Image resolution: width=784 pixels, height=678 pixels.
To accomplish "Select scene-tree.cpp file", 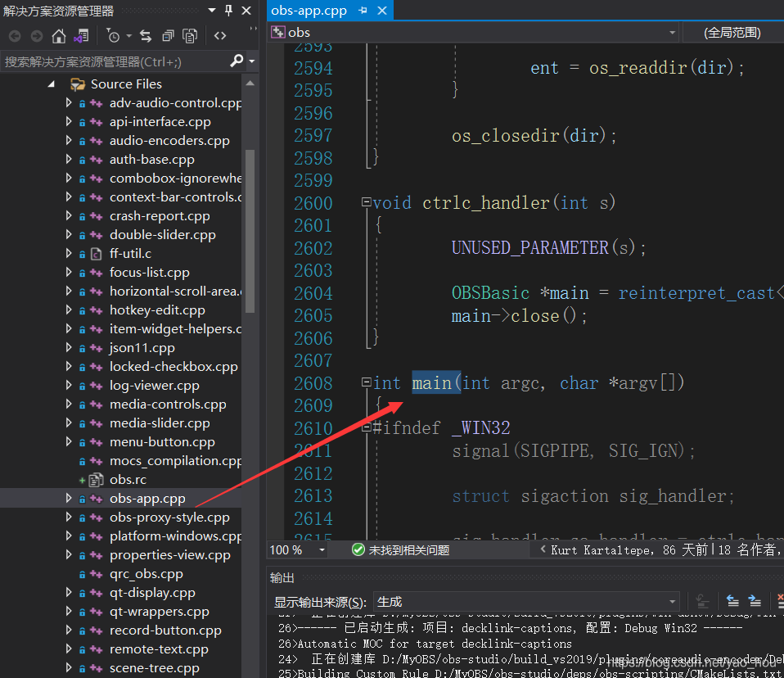I will 155,668.
